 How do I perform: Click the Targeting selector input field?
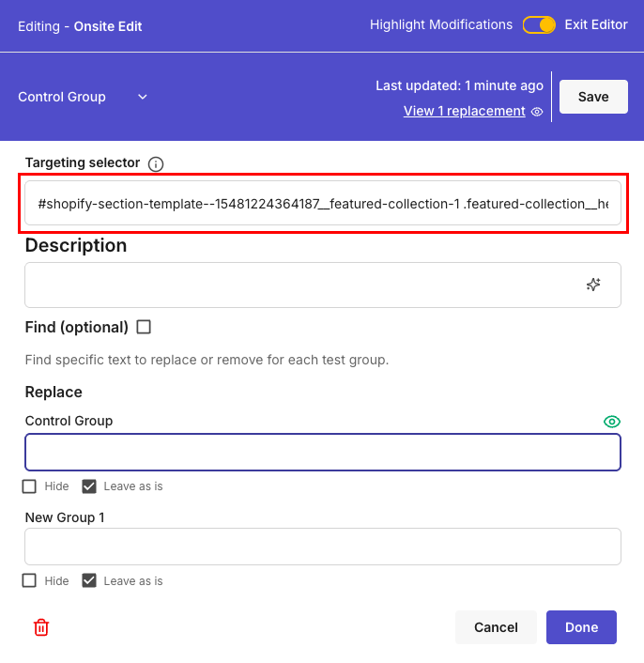[322, 203]
